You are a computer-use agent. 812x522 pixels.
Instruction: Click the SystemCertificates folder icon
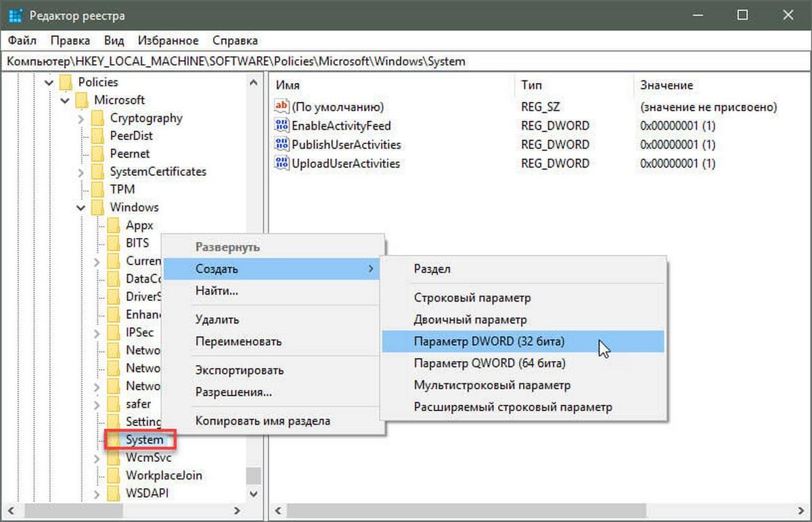click(97, 172)
